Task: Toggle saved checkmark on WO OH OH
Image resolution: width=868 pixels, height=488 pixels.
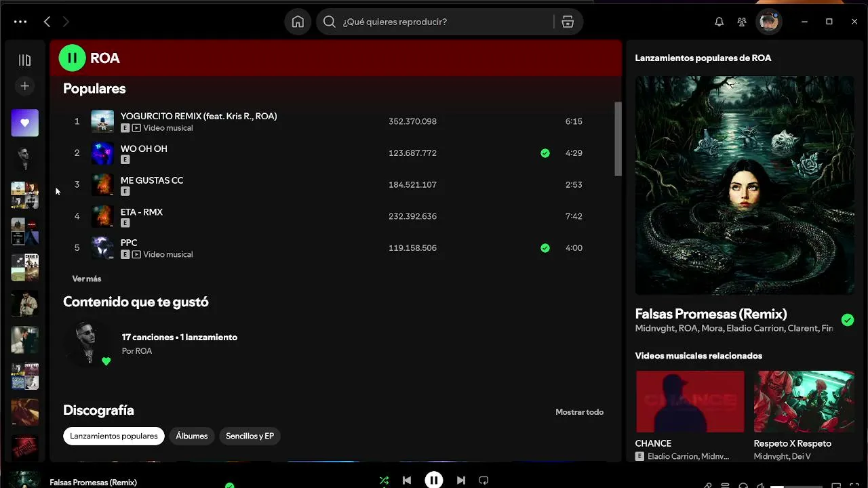Action: coord(545,153)
